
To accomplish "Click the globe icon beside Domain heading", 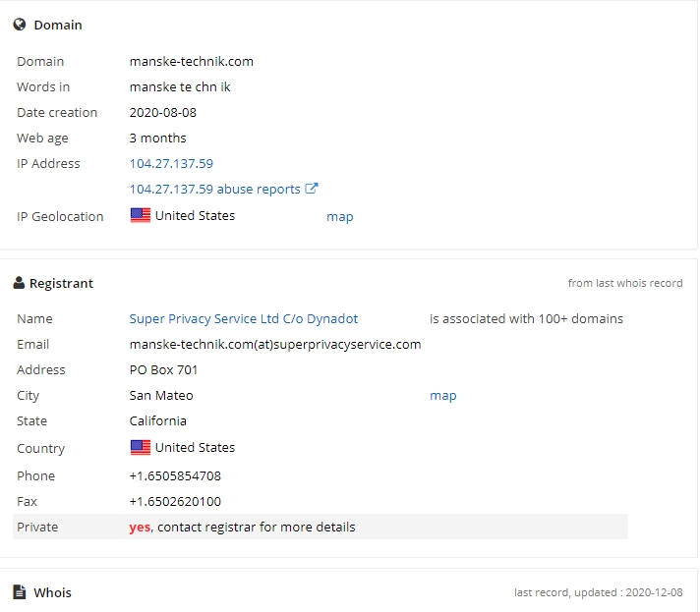I will pyautogui.click(x=20, y=25).
